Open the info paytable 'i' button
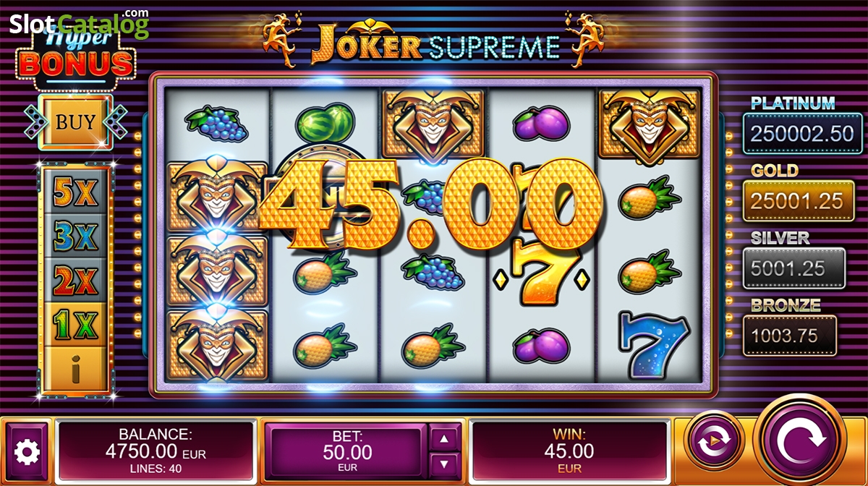Screen dimensions: 868x486 (76, 370)
